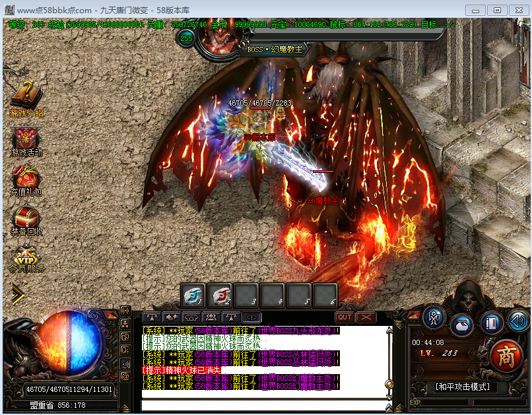Open the 商 shop button
The height and width of the screenshot is (415, 532).
coord(507,356)
